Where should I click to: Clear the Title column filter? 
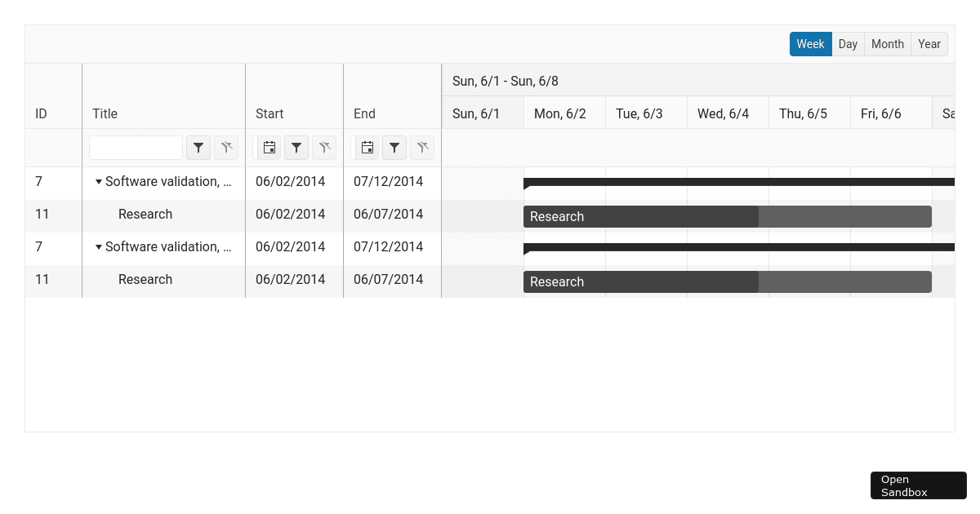coord(226,148)
